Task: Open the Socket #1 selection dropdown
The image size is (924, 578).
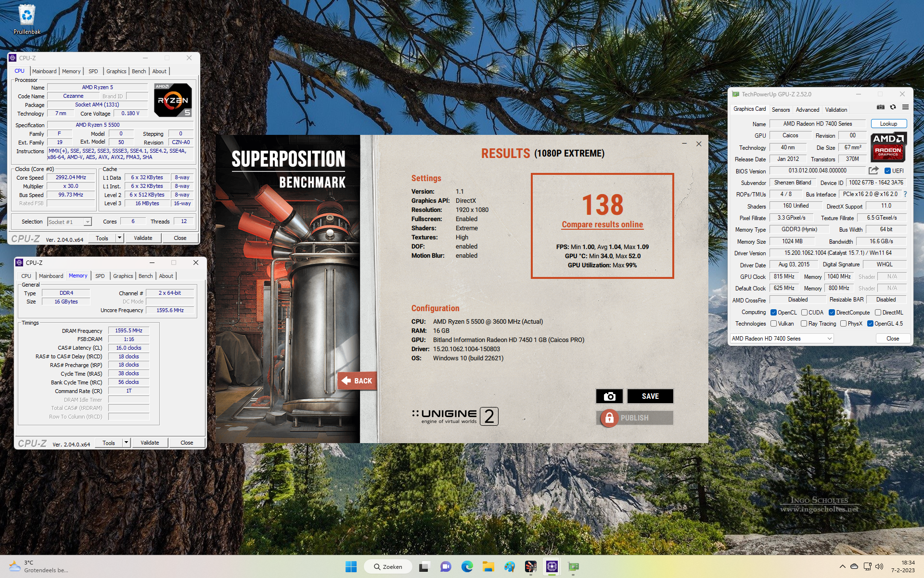Action: [x=69, y=222]
